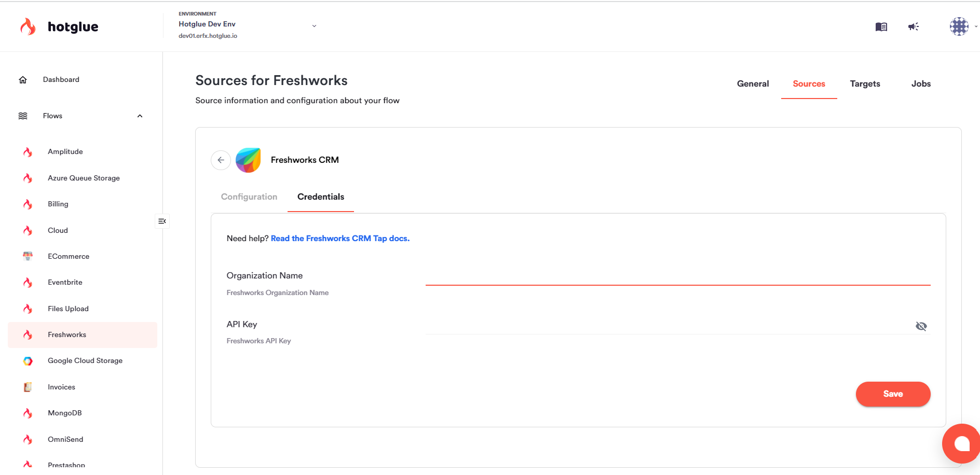980x475 pixels.
Task: Click the Amplitude flow flame icon
Action: pyautogui.click(x=28, y=152)
